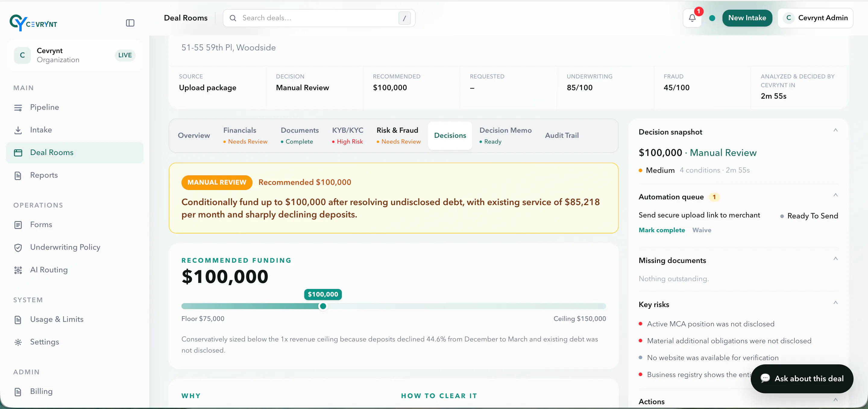Viewport: 868px width, 409px height.
Task: Click the Usage & Limits icon
Action: pyautogui.click(x=18, y=320)
